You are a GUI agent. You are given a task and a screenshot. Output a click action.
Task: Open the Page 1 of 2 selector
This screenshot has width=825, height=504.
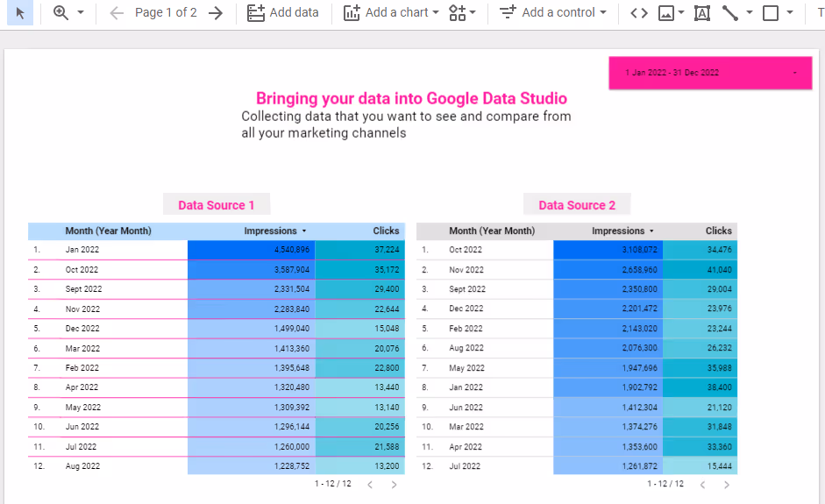click(166, 12)
